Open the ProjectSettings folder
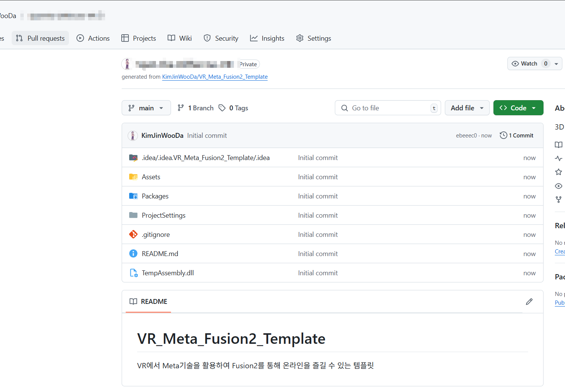The image size is (565, 392). (x=163, y=215)
